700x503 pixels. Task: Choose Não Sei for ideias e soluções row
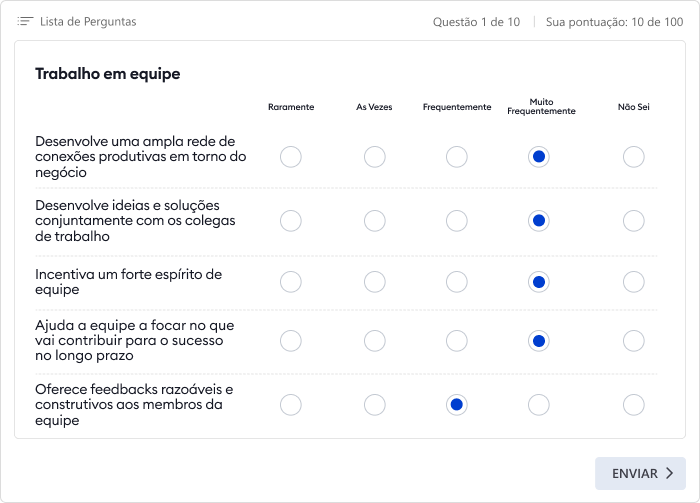coord(633,221)
